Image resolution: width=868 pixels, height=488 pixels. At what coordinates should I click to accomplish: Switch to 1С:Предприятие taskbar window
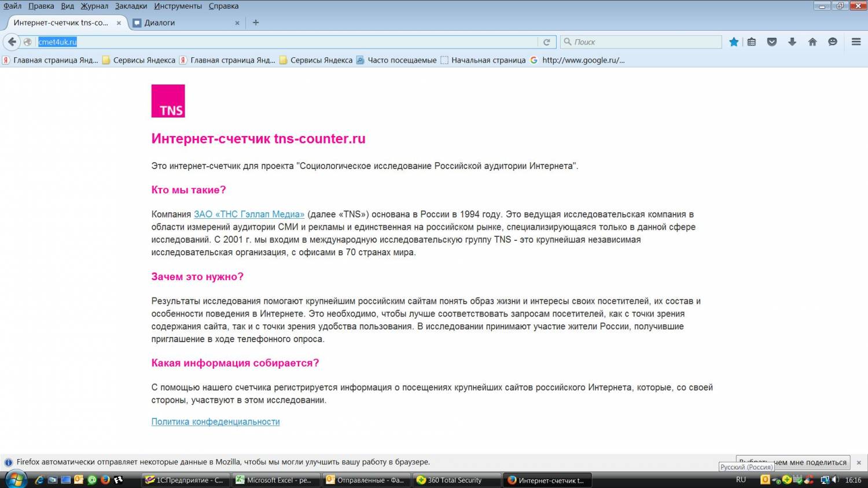[185, 480]
